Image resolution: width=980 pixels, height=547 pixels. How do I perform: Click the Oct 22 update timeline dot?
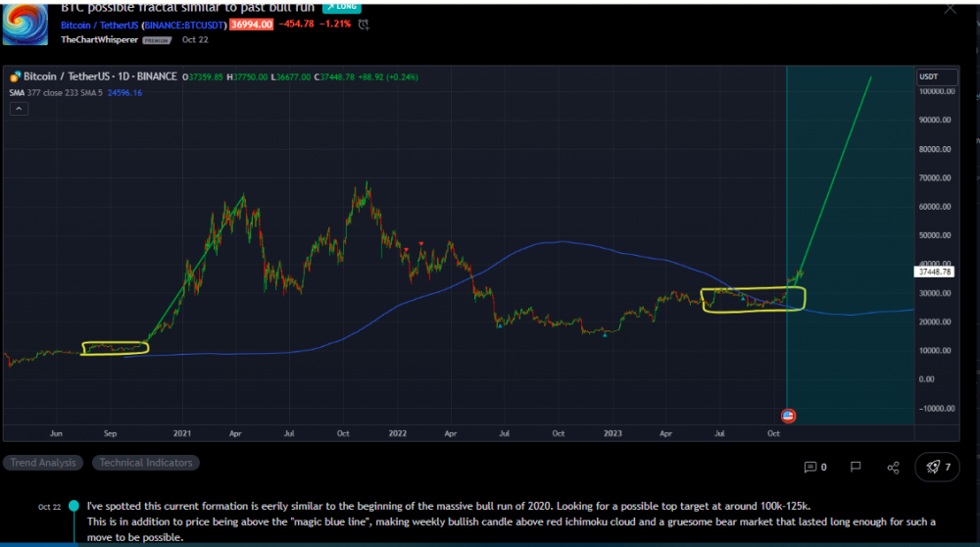click(x=74, y=507)
